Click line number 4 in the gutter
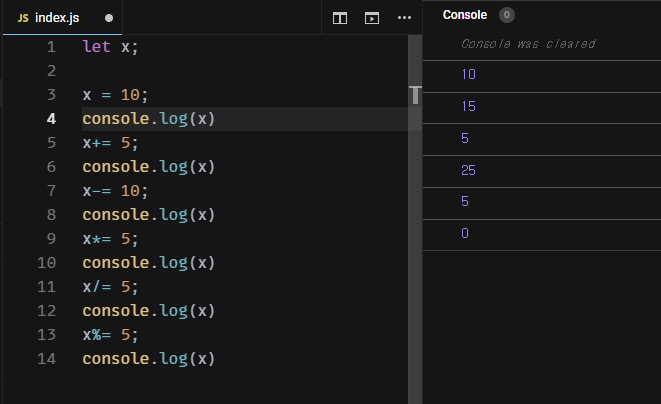The width and height of the screenshot is (661, 404). [51, 119]
